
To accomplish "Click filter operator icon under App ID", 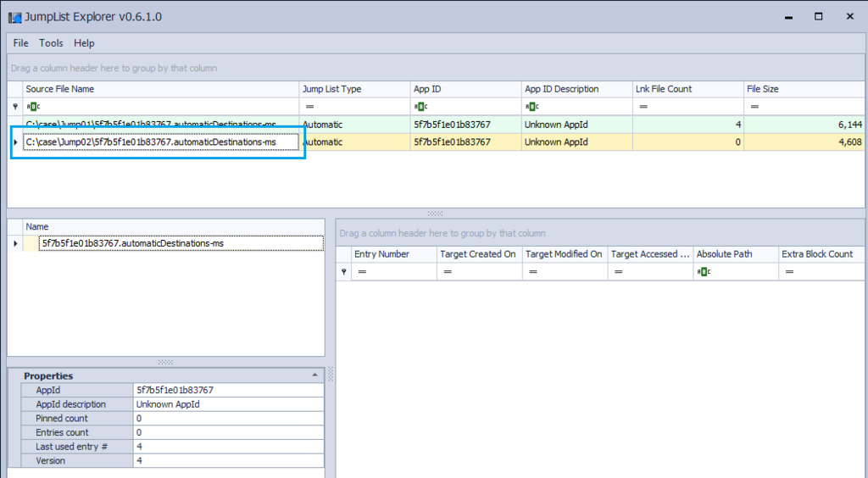I will tap(420, 106).
